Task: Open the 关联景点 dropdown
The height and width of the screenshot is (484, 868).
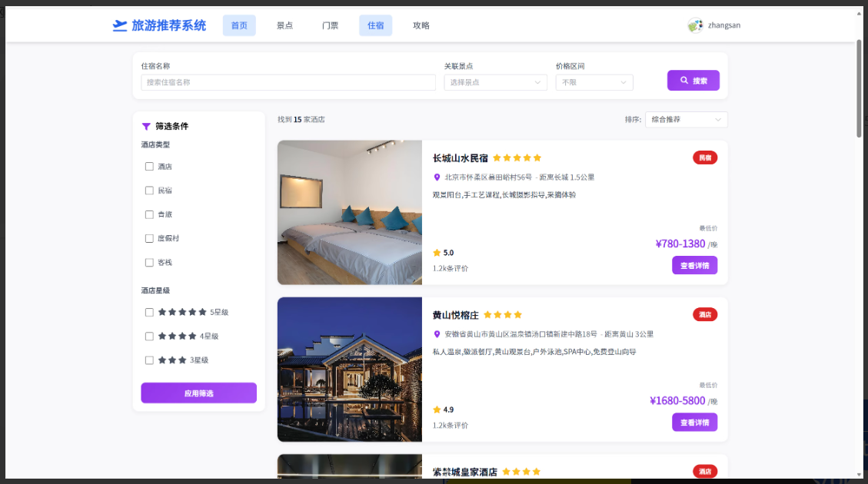Action: [x=495, y=82]
